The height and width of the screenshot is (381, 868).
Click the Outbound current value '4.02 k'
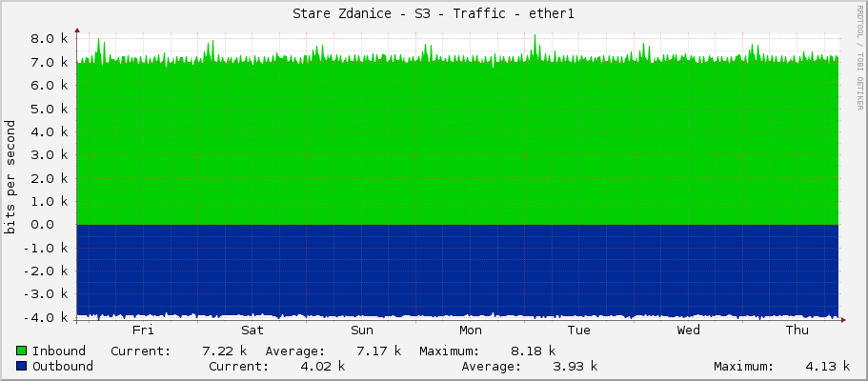(x=323, y=366)
